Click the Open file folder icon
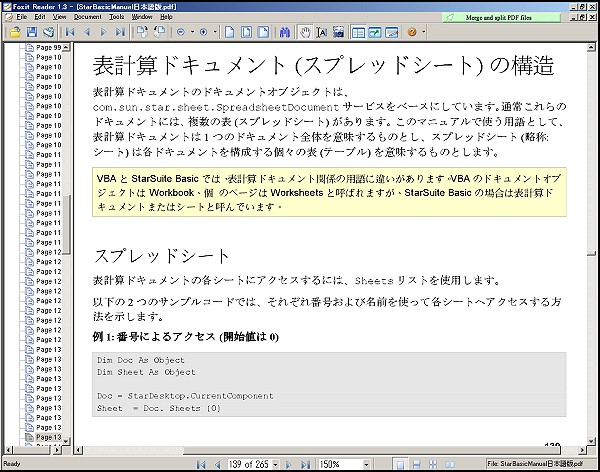The height and width of the screenshot is (472, 600). 16,32
